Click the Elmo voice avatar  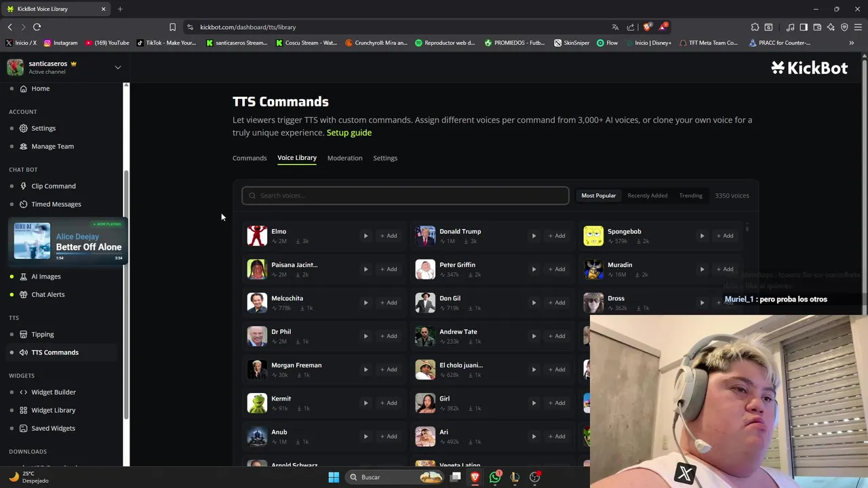[257, 236]
